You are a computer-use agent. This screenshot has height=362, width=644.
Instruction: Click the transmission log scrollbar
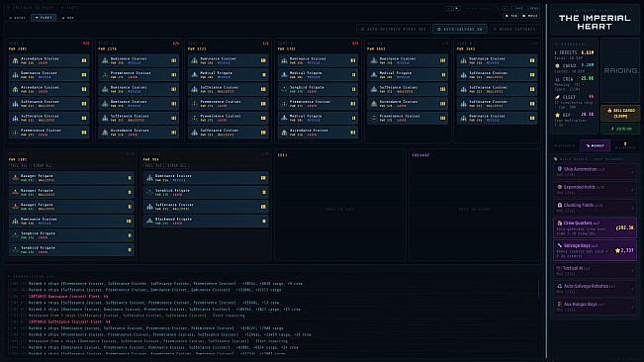[x=538, y=289]
